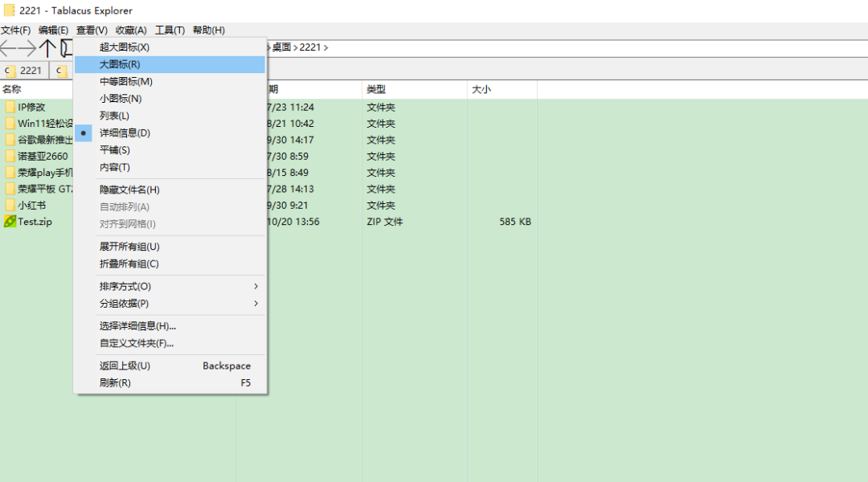The image size is (868, 482).
Task: Click the IP修改 folder icon
Action: (x=10, y=107)
